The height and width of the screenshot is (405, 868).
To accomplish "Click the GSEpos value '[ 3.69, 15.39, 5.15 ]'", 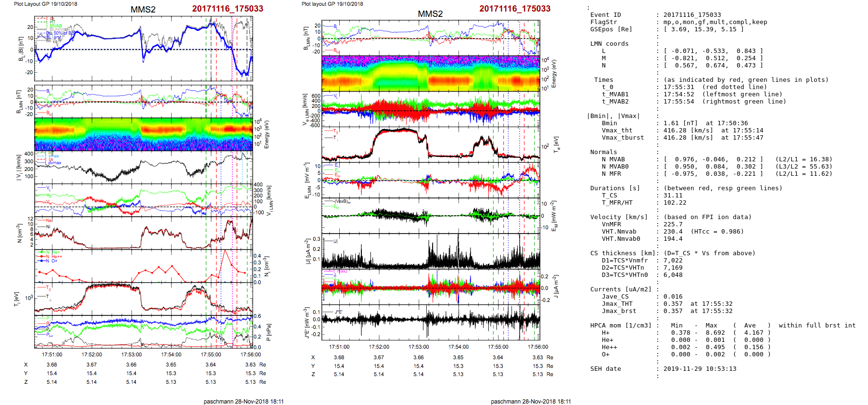I will [704, 29].
